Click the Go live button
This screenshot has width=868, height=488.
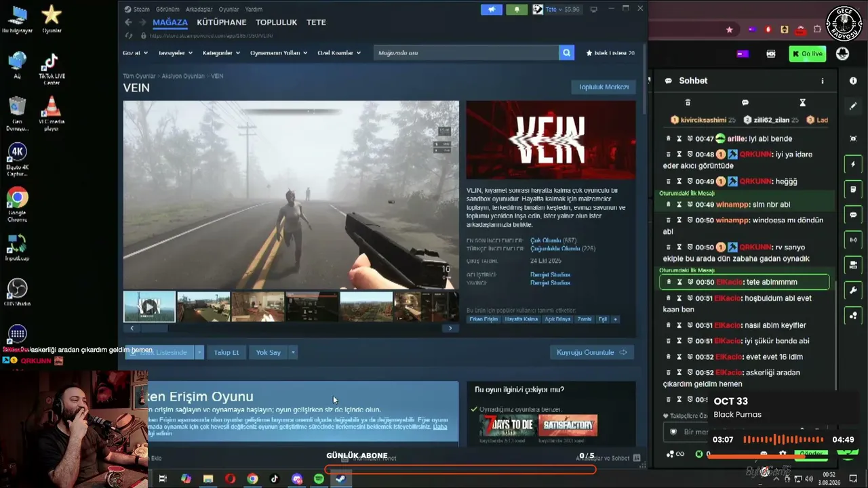point(807,54)
